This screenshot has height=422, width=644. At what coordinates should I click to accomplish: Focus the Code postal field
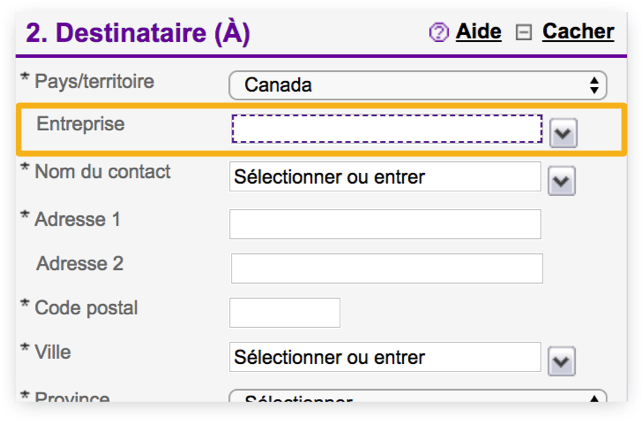[x=285, y=313]
